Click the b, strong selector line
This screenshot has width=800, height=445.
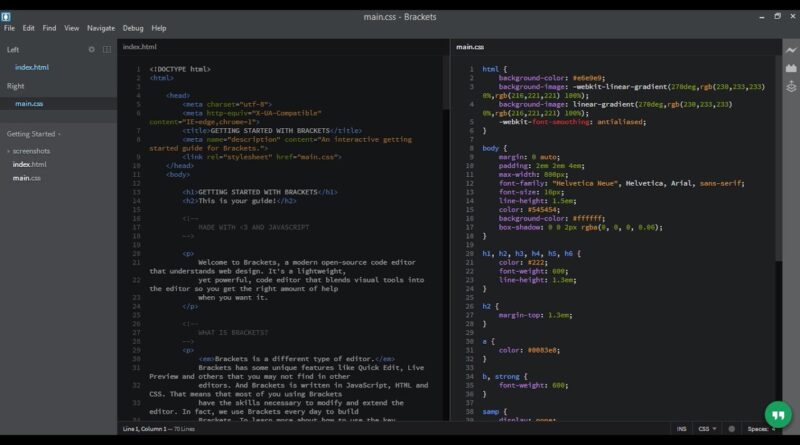click(505, 377)
